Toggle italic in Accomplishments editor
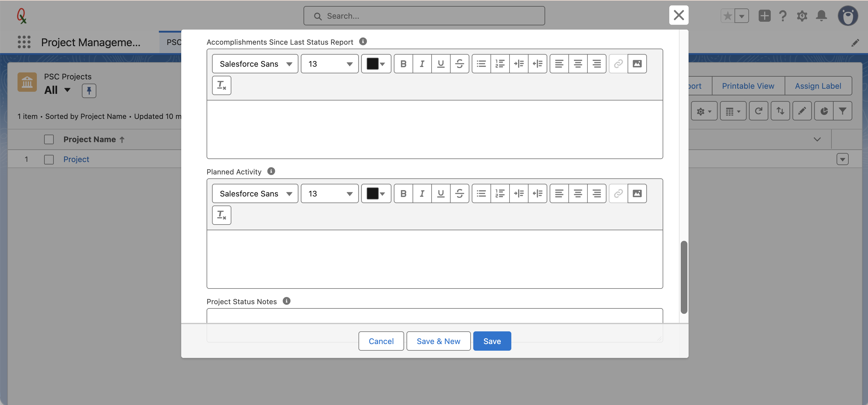The width and height of the screenshot is (868, 405). [422, 64]
